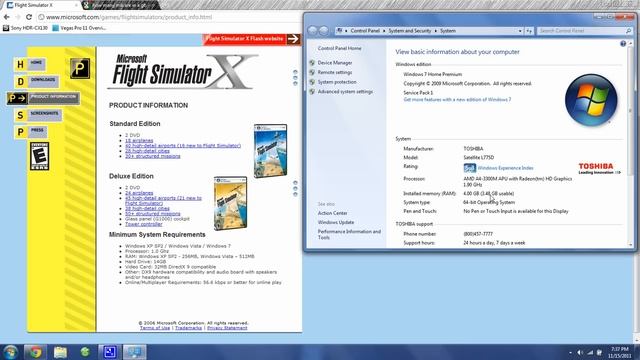Click the browser address bar URL
The width and height of the screenshot is (640, 360).
point(129,17)
